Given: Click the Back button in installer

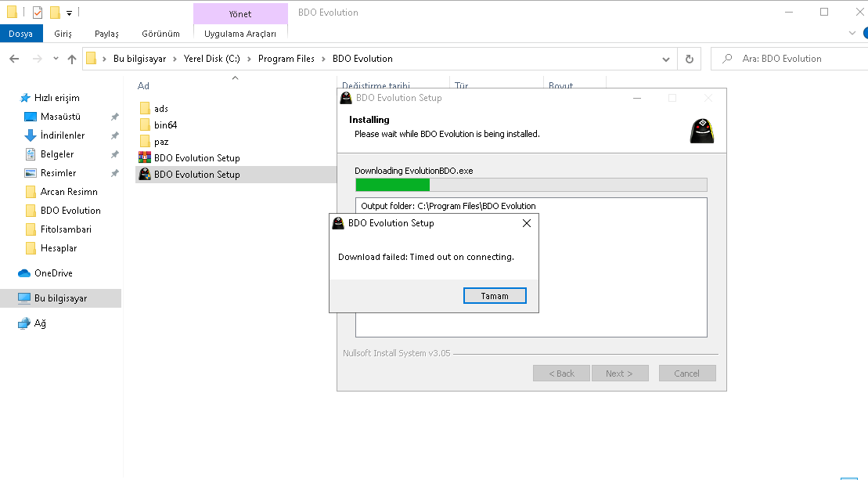Looking at the screenshot, I should [561, 374].
